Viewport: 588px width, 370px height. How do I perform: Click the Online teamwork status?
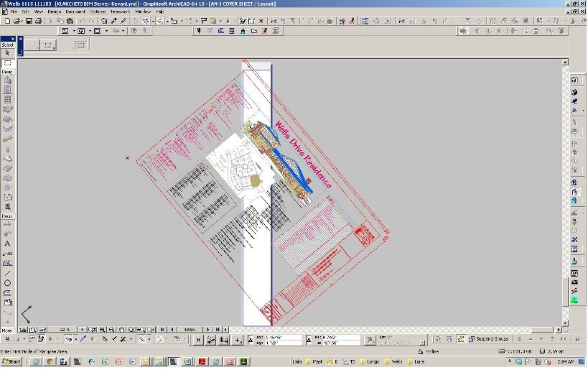click(x=428, y=351)
